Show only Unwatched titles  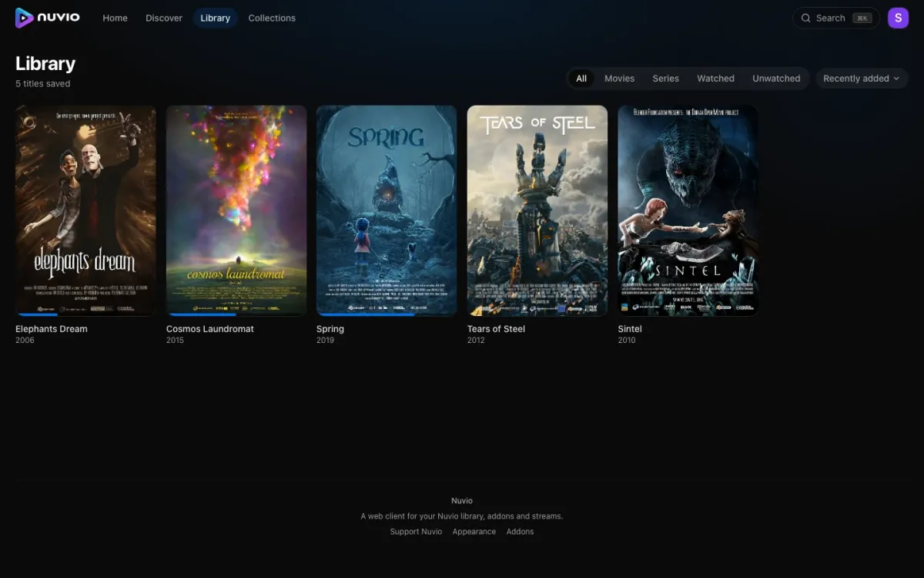click(x=776, y=78)
